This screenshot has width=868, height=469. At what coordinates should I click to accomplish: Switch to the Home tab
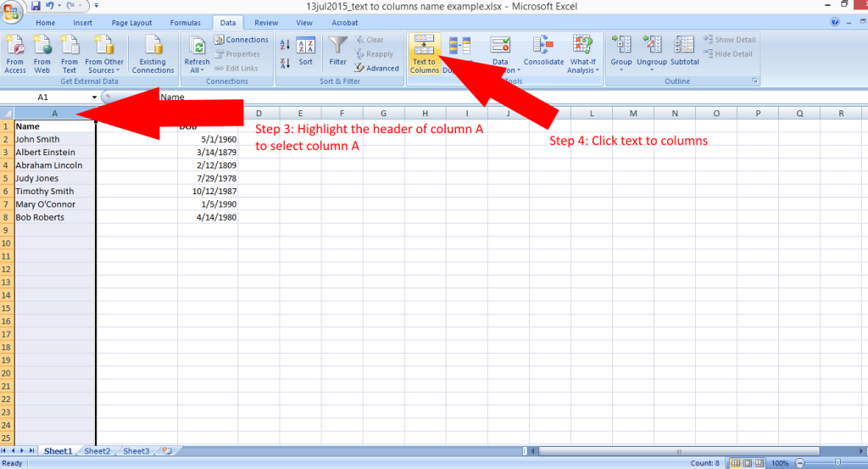pyautogui.click(x=46, y=23)
